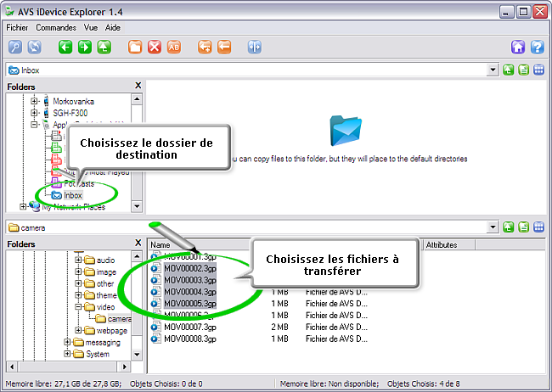Click the 2 MB size cell
Screen dimensions: 552x392
click(280, 327)
